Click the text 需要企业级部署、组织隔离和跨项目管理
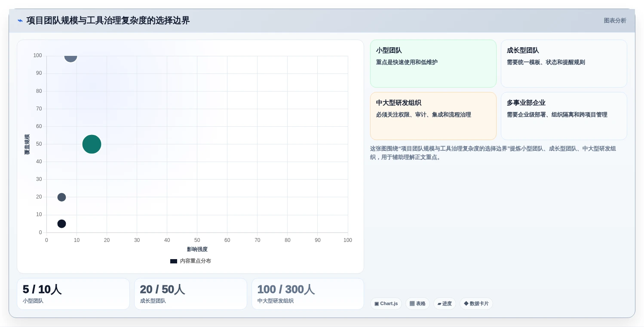This screenshot has height=327, width=644. pos(557,115)
